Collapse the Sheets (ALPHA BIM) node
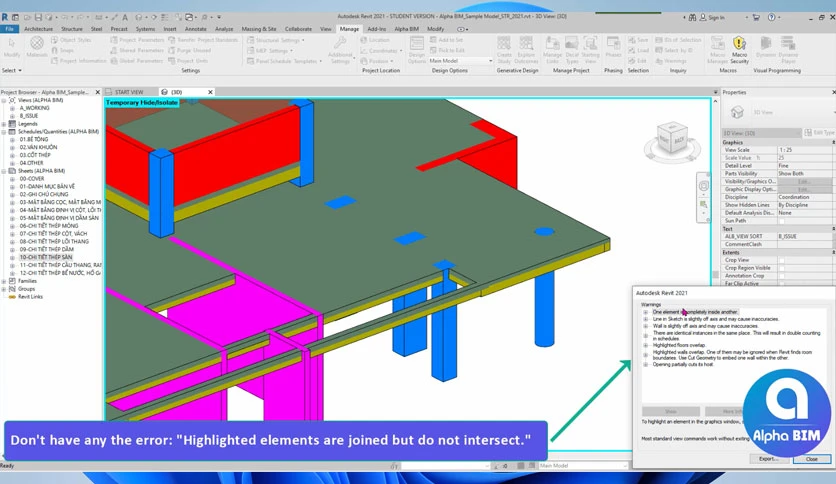 [x=4, y=171]
